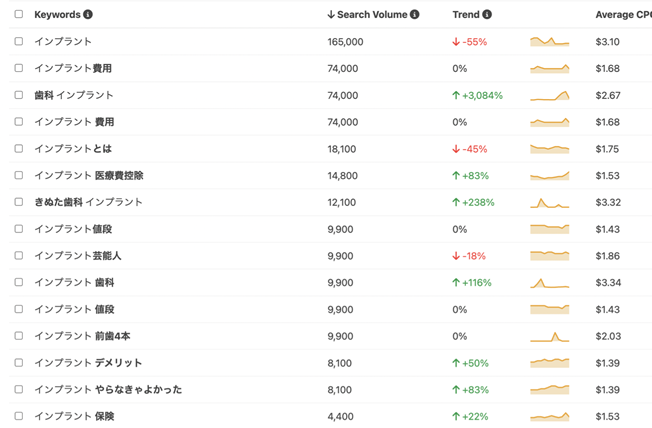The image size is (652, 428).
Task: Sort by the Search Volume column header
Action: [372, 15]
